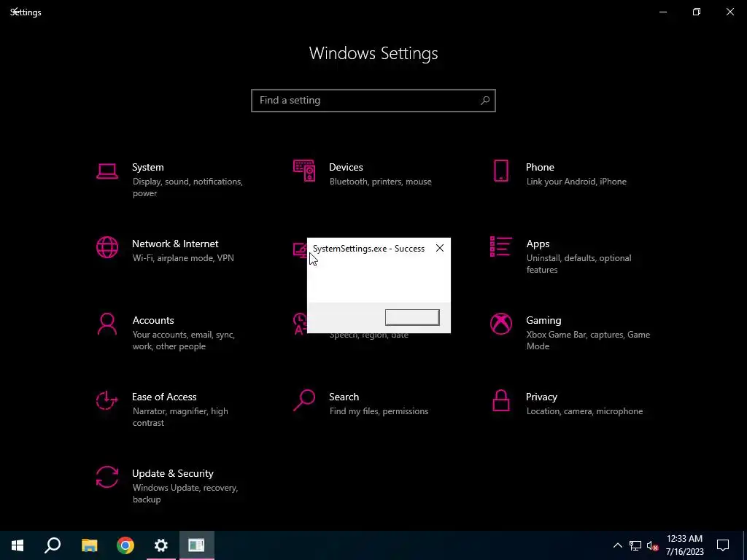Open the Search category heading
The height and width of the screenshot is (560, 747).
click(344, 397)
